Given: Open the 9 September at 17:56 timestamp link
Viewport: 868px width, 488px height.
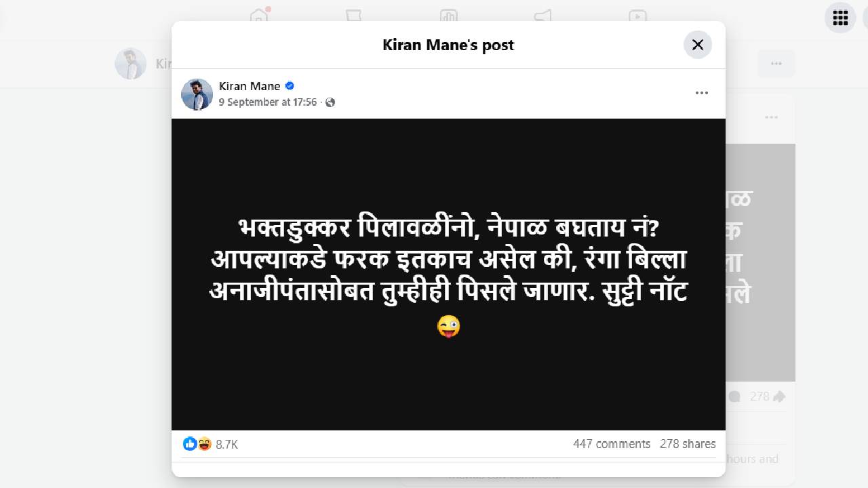Looking at the screenshot, I should (268, 102).
